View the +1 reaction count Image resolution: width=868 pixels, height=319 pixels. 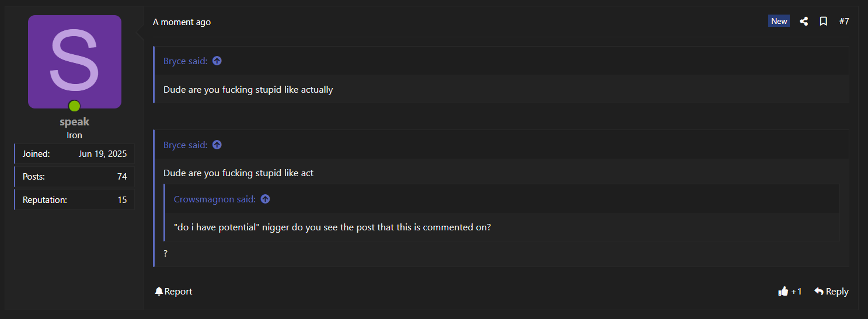796,291
